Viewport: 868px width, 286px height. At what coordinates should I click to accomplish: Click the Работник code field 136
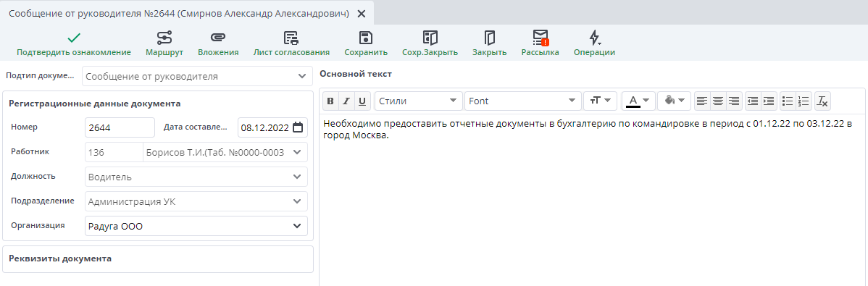[114, 152]
